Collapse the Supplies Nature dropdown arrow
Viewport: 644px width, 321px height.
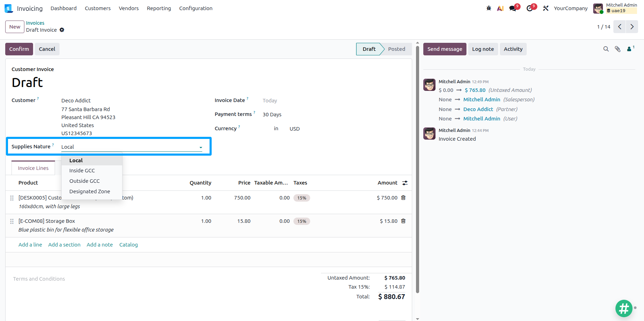pos(201,147)
